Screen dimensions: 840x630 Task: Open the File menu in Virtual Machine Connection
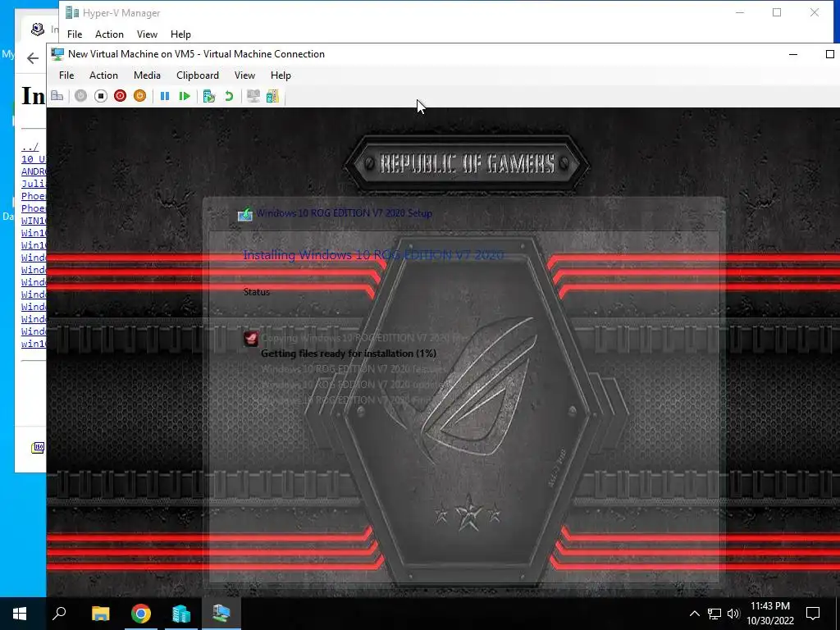[x=66, y=75]
